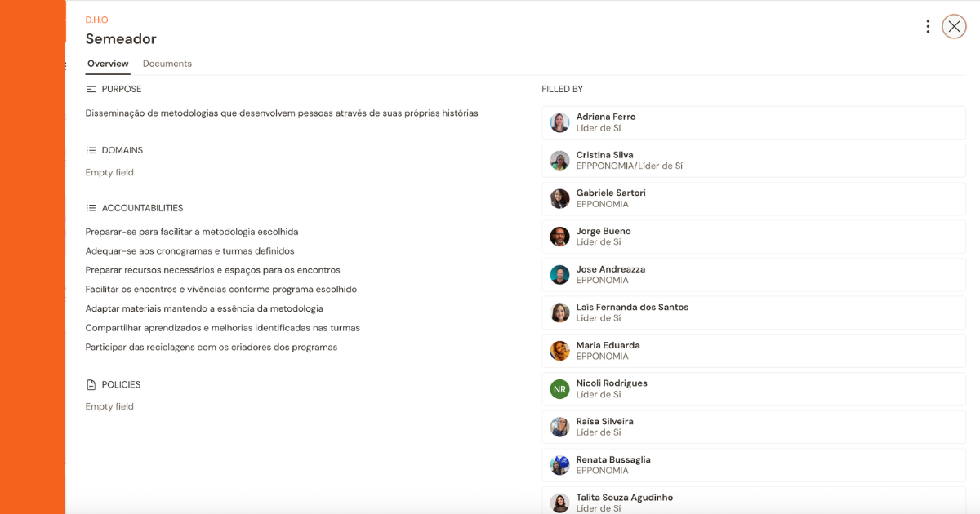980x514 pixels.
Task: Open Gabriele Sartori's member card
Action: point(754,199)
